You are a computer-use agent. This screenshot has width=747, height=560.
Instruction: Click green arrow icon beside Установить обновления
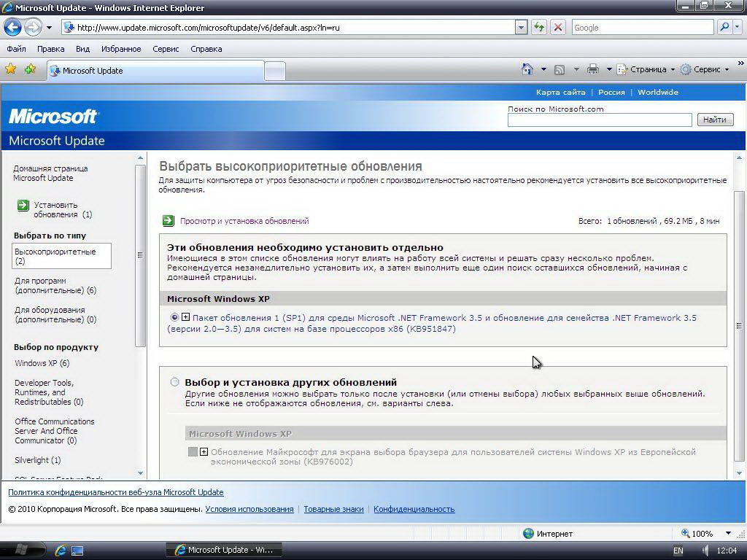(23, 205)
